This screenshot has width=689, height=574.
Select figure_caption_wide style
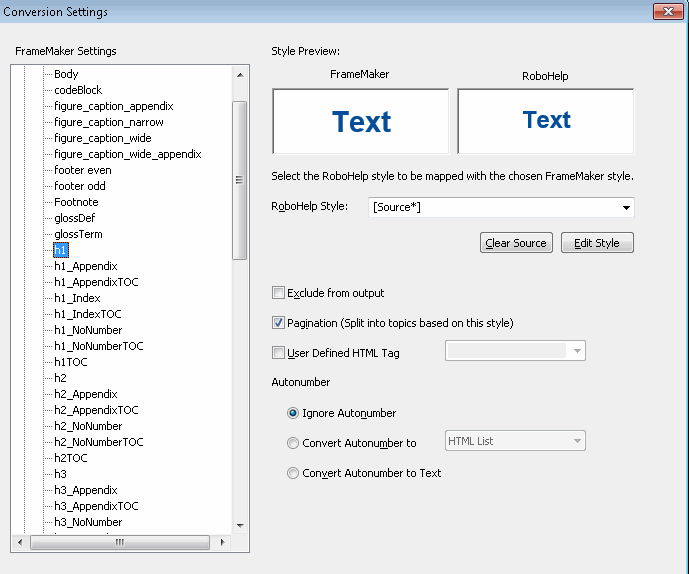pyautogui.click(x=103, y=138)
